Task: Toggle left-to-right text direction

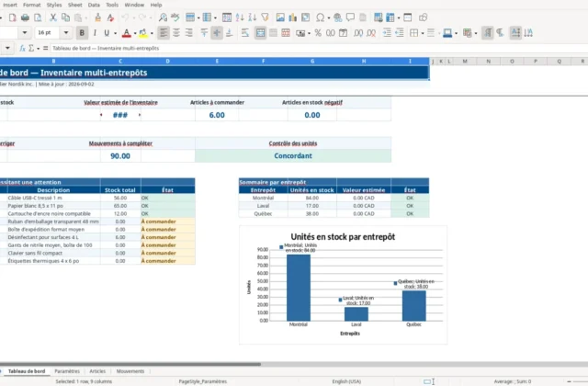Action: pos(487,33)
